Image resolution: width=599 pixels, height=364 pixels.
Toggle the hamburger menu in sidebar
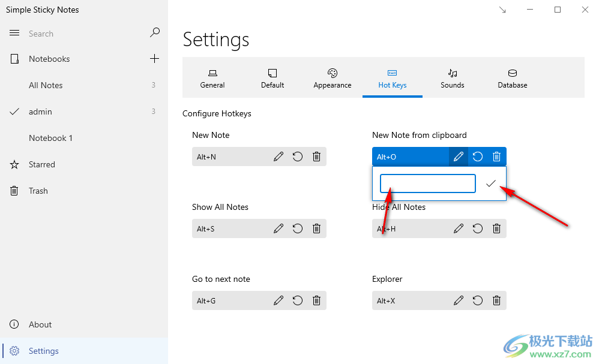click(14, 33)
